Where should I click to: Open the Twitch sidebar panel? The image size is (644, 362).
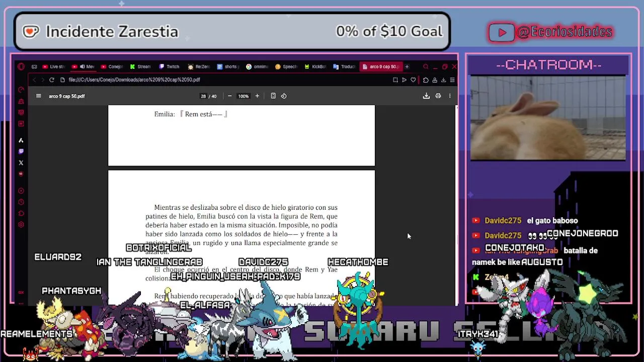pyautogui.click(x=21, y=151)
